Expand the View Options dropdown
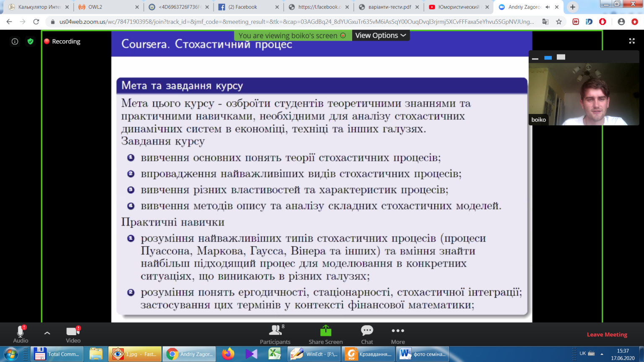The width and height of the screenshot is (644, 362). click(380, 36)
